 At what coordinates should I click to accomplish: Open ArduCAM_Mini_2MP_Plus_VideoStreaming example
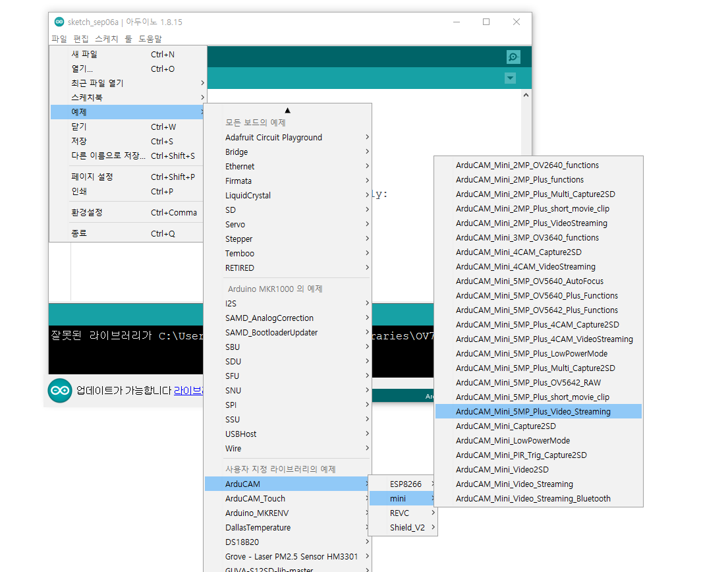click(x=538, y=223)
